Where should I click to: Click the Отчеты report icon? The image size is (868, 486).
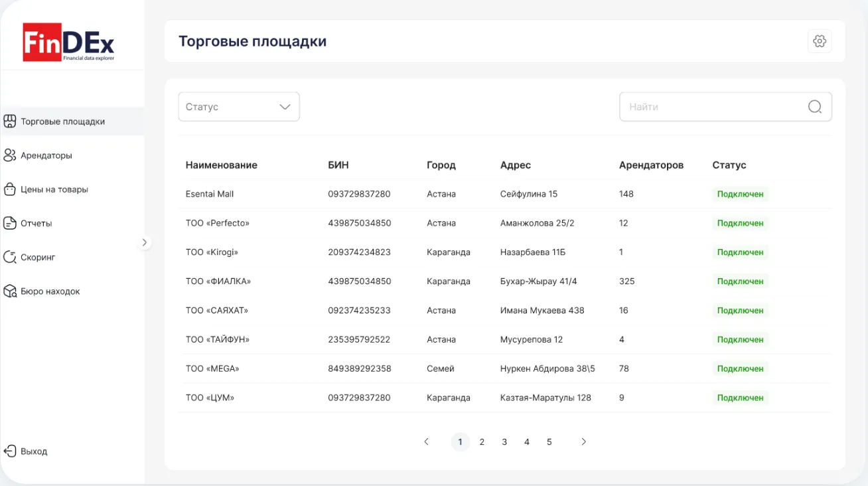tap(10, 223)
